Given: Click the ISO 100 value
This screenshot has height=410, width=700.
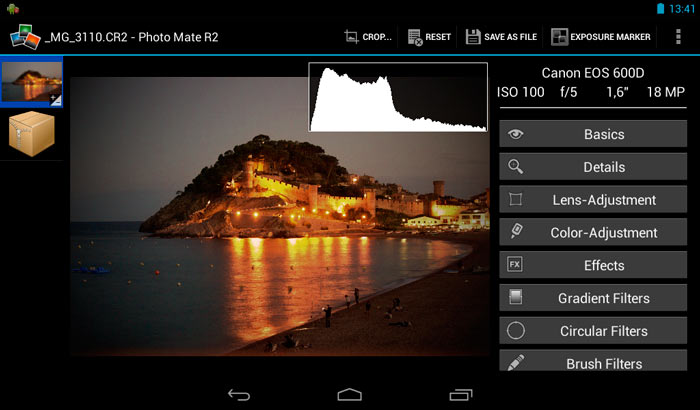Looking at the screenshot, I should [521, 92].
